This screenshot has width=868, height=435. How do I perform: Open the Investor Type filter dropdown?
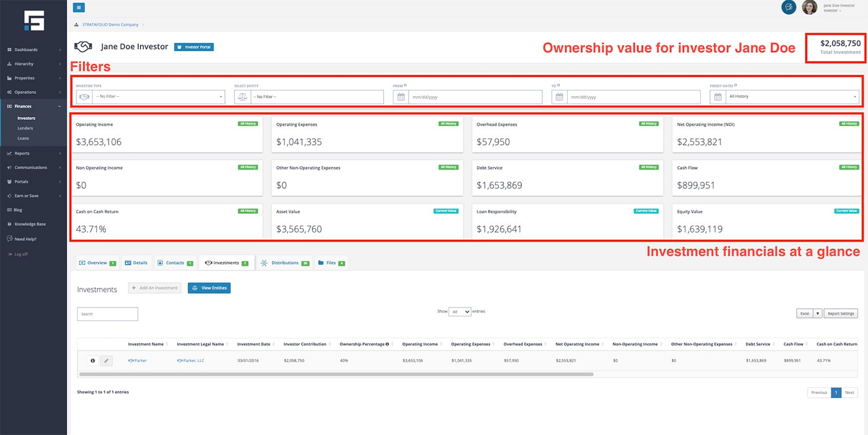pyautogui.click(x=157, y=97)
